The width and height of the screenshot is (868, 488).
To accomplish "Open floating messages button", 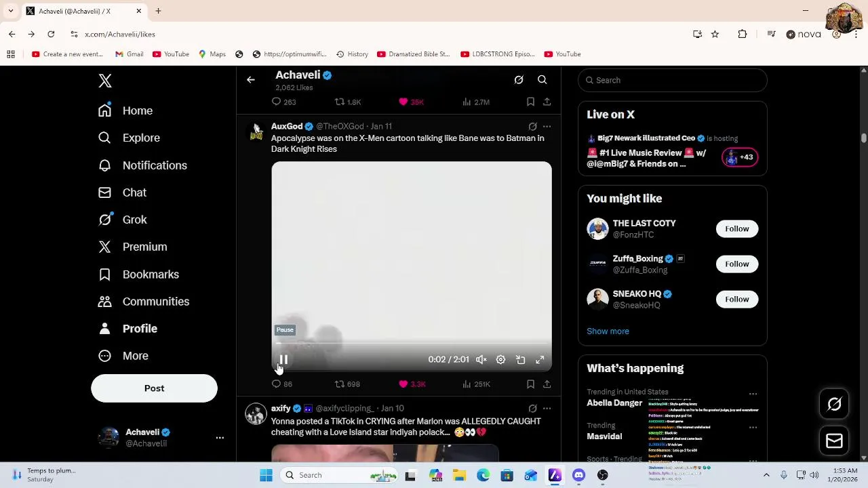I will pyautogui.click(x=834, y=441).
